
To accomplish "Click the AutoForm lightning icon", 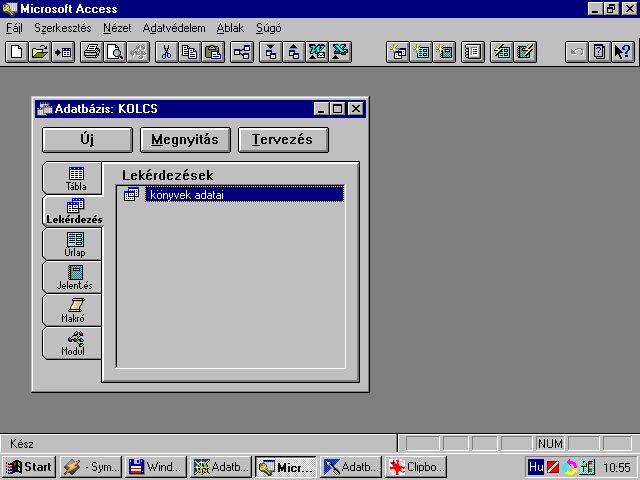I will [x=502, y=52].
